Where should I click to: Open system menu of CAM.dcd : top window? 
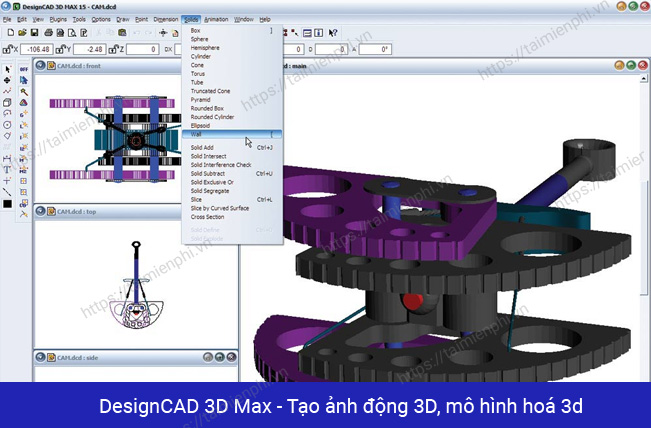coord(40,211)
